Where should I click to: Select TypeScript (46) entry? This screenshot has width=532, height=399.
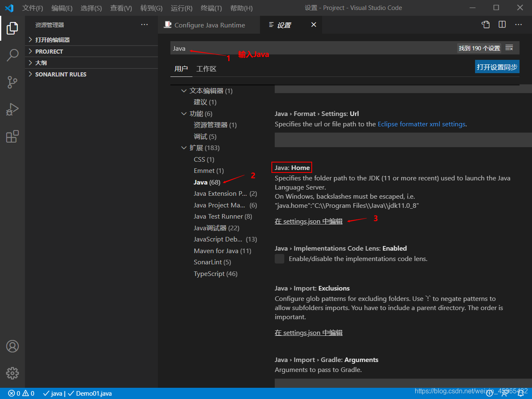(x=216, y=273)
